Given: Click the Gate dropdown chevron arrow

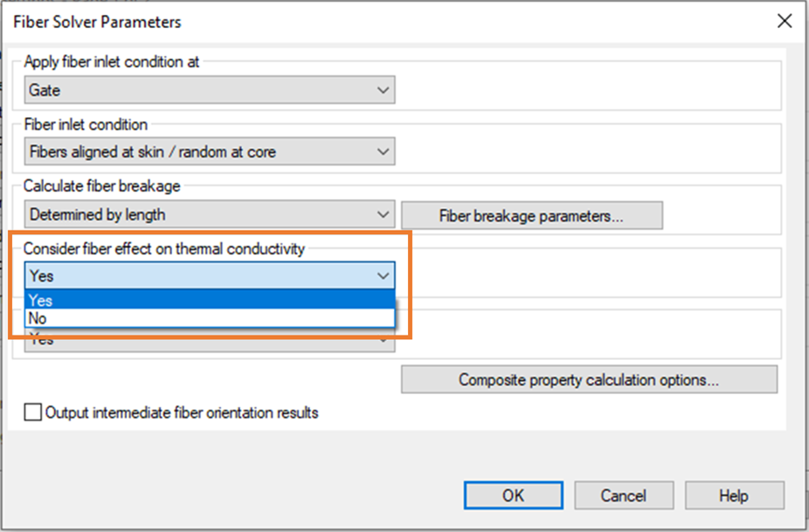Looking at the screenshot, I should pos(383,90).
